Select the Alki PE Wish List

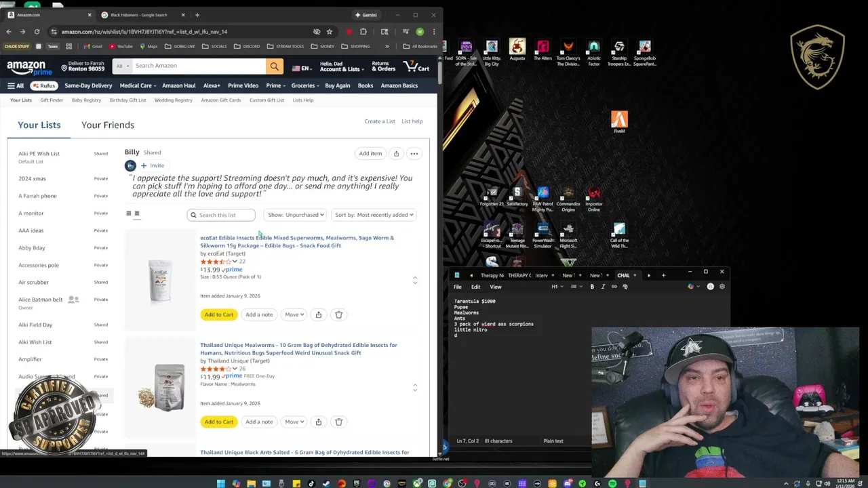click(x=39, y=154)
